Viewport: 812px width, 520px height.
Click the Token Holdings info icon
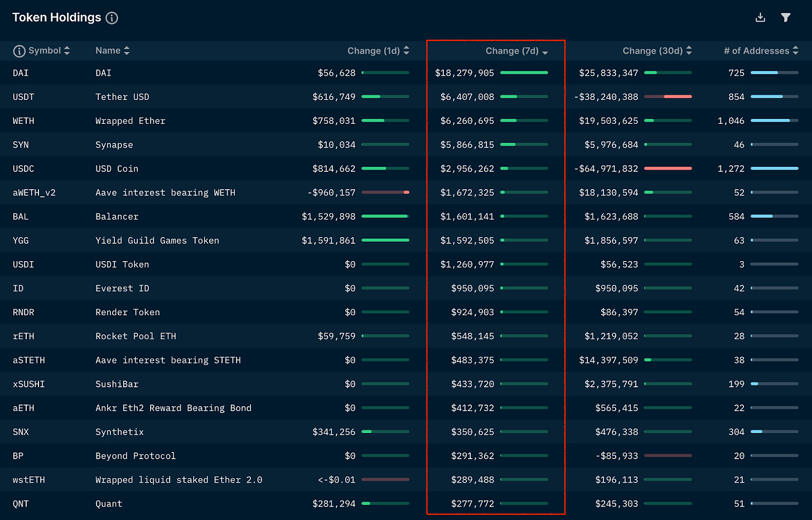pyautogui.click(x=112, y=18)
